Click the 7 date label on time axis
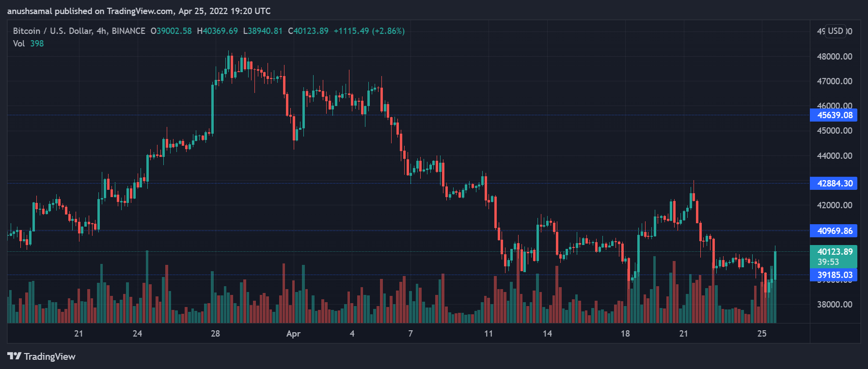868x369 pixels. (x=410, y=334)
